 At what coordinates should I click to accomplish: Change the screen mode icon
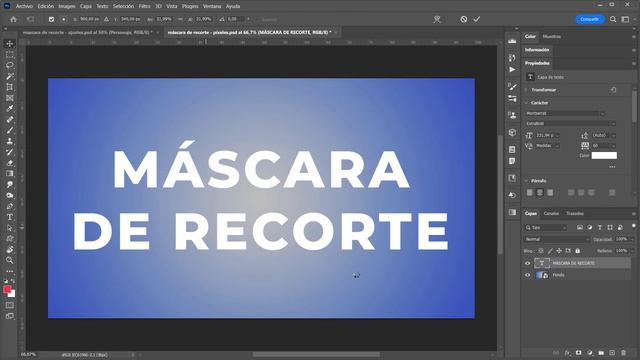click(10, 316)
